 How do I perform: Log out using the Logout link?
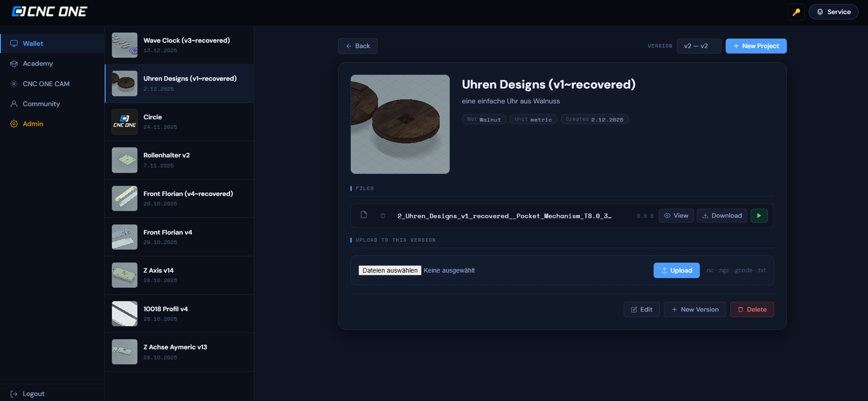[33, 394]
